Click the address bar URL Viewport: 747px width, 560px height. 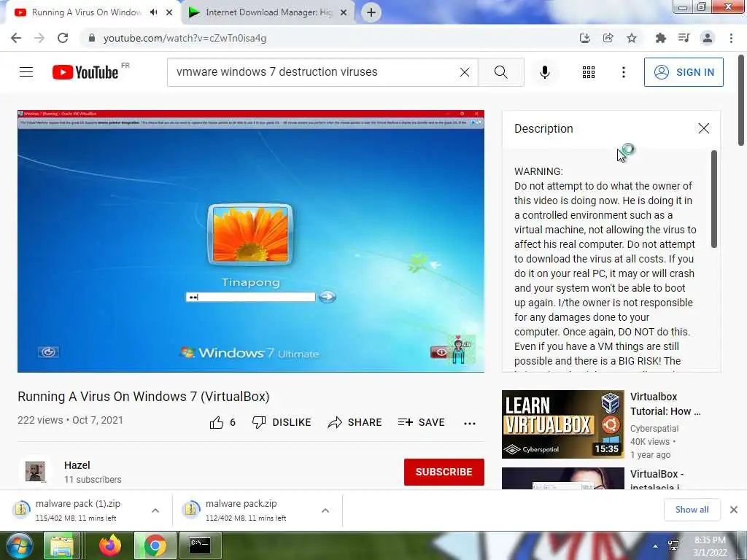[185, 38]
